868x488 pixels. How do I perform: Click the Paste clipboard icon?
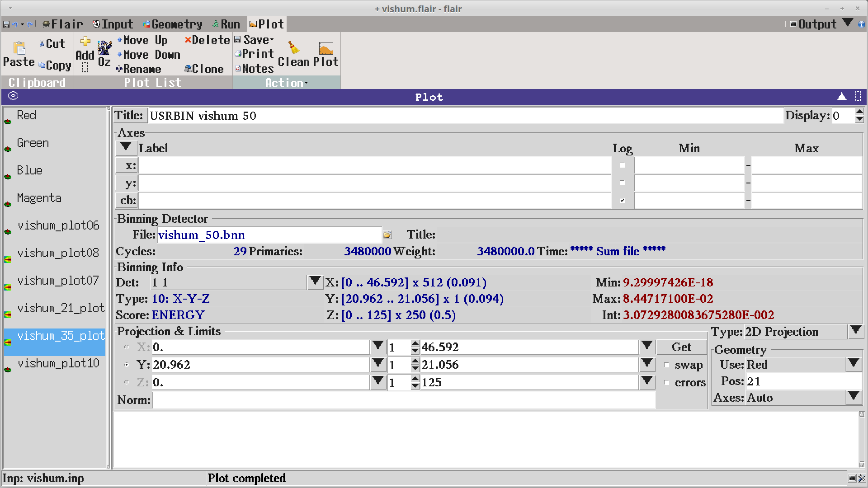19,48
